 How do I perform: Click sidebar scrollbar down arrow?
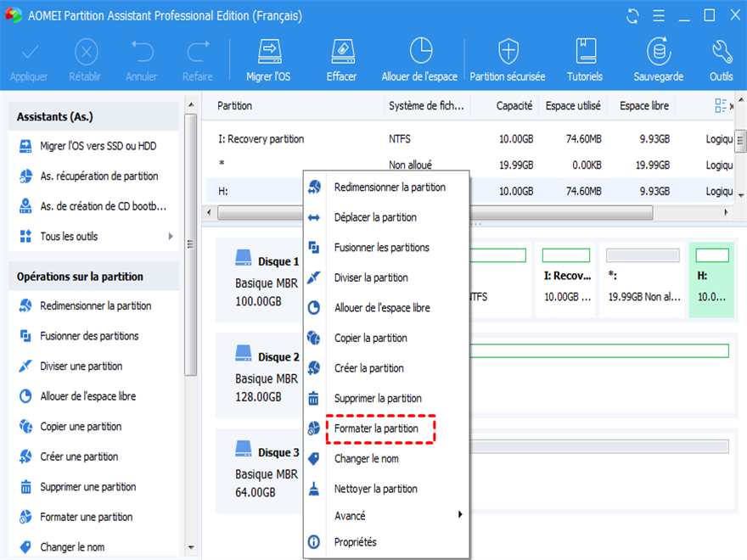[191, 547]
